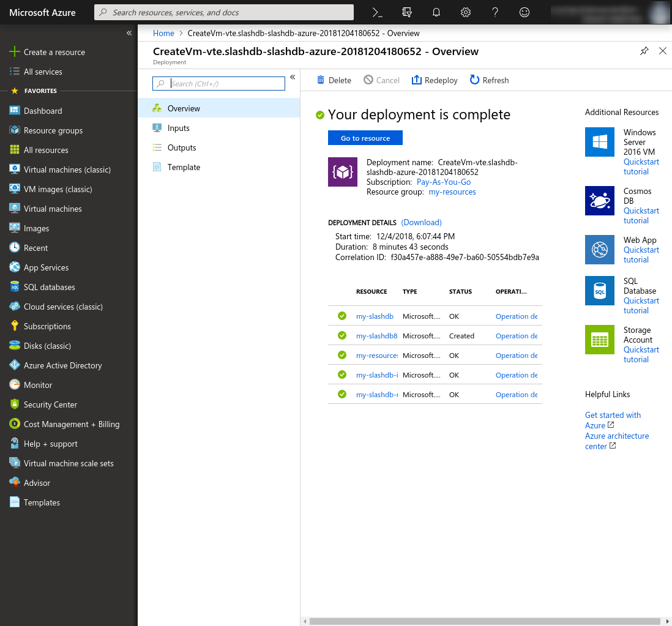The width and height of the screenshot is (672, 626).
Task: Pin this blade to dashboard
Action: pyautogui.click(x=644, y=51)
